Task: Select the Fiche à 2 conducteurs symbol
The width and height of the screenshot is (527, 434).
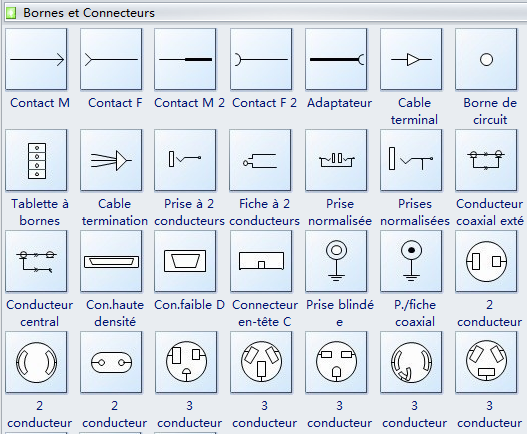Action: click(260, 160)
